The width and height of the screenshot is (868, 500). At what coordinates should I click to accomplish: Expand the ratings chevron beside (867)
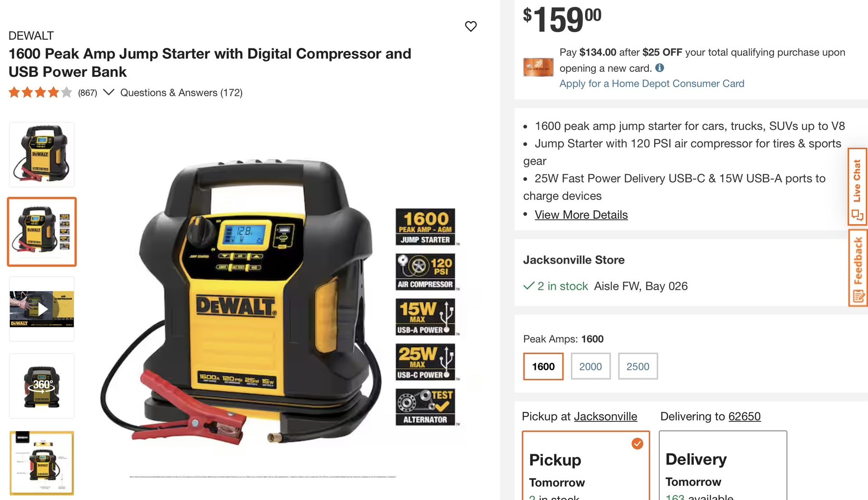tap(108, 92)
